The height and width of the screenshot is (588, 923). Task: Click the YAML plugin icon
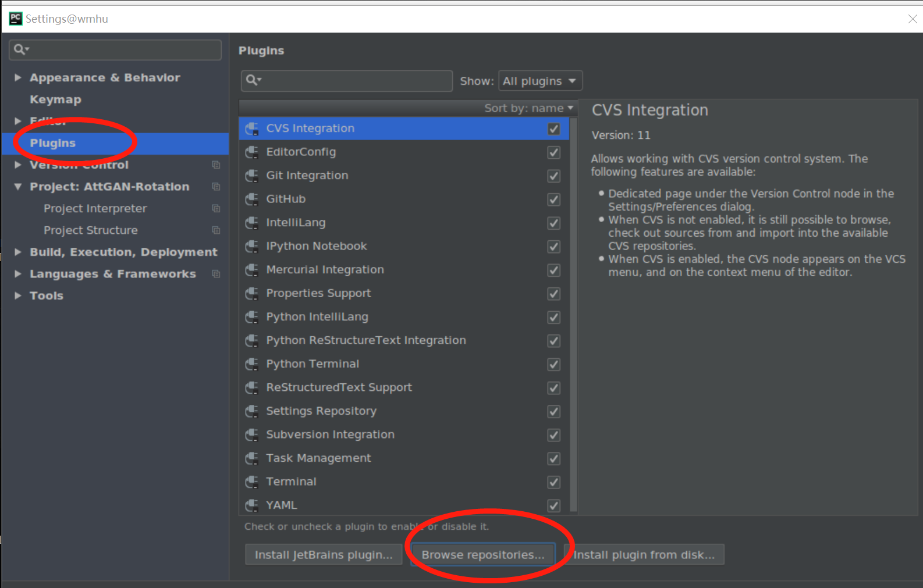coord(252,505)
